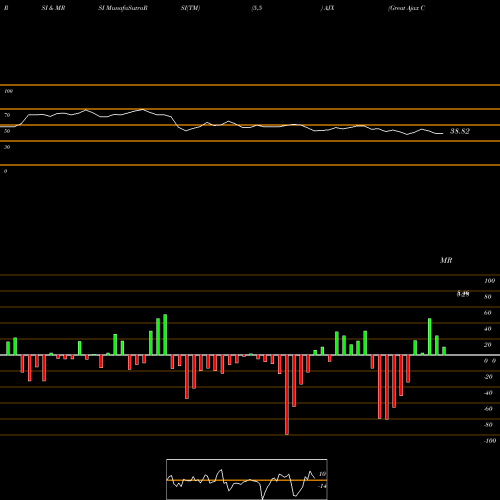Click the RSI current value 38.82
This screenshot has height=500, width=500.
[x=460, y=131]
